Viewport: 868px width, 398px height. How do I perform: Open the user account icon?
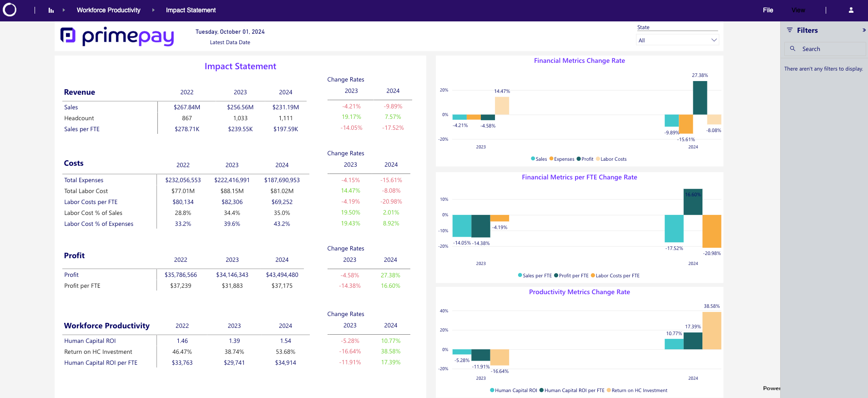click(x=851, y=10)
